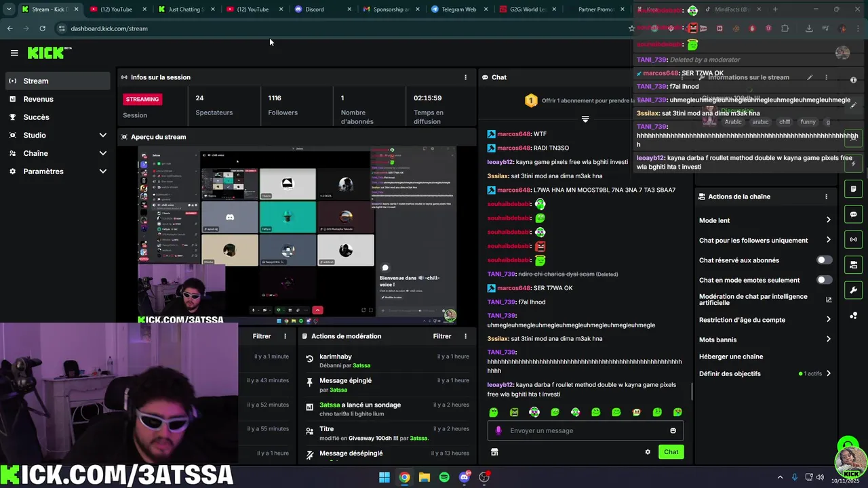
Task: Focus the Envoyer un message field
Action: coord(585,430)
